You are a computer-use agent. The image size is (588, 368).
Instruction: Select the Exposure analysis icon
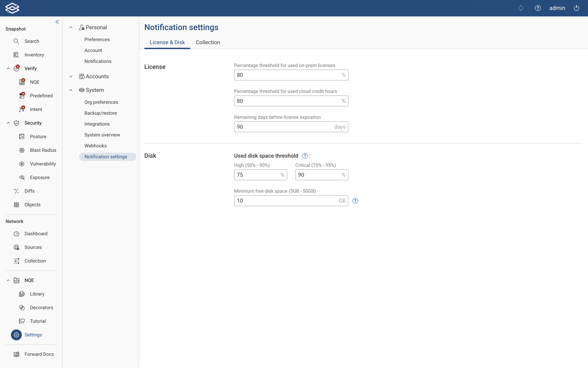coord(22,177)
